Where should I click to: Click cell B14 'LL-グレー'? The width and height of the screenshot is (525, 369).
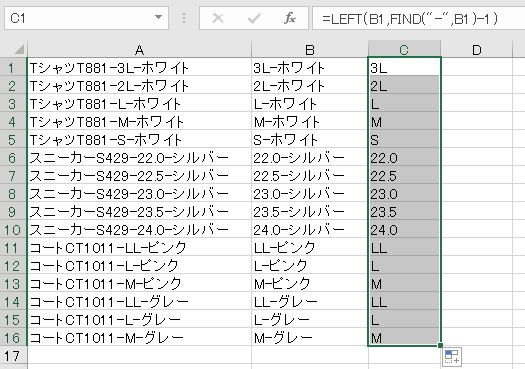[310, 302]
